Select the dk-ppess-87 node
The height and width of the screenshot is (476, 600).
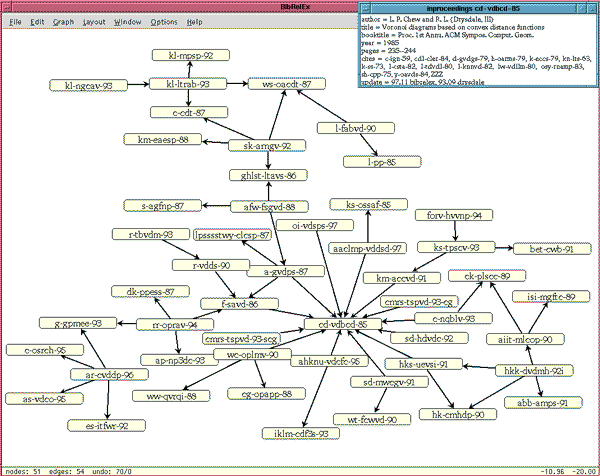click(150, 292)
